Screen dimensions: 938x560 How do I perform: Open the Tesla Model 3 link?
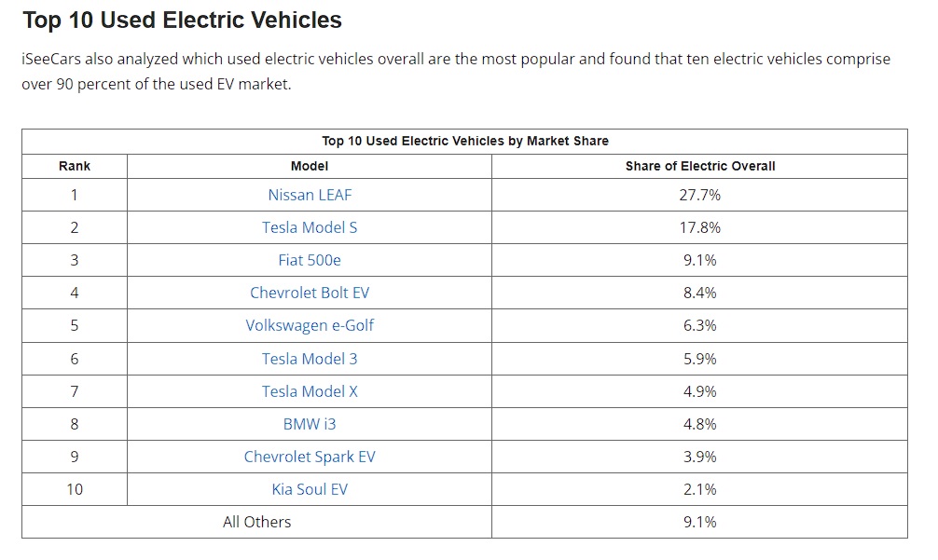[310, 359]
